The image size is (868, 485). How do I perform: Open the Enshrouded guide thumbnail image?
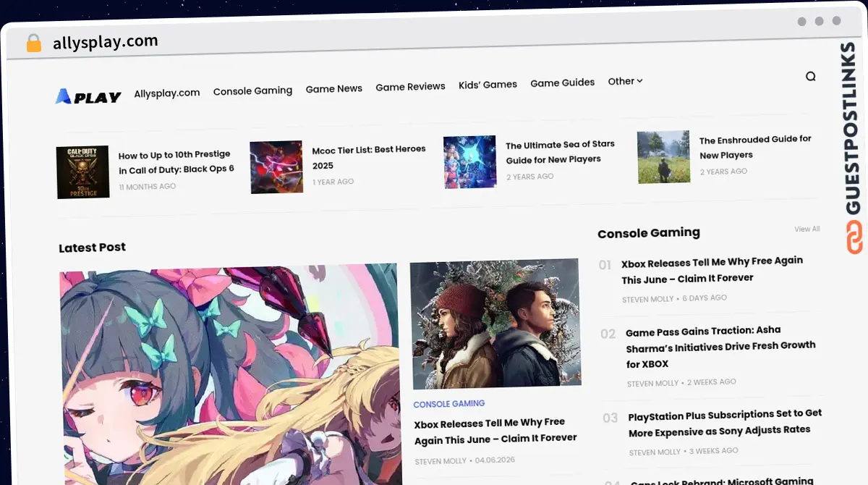(x=664, y=157)
